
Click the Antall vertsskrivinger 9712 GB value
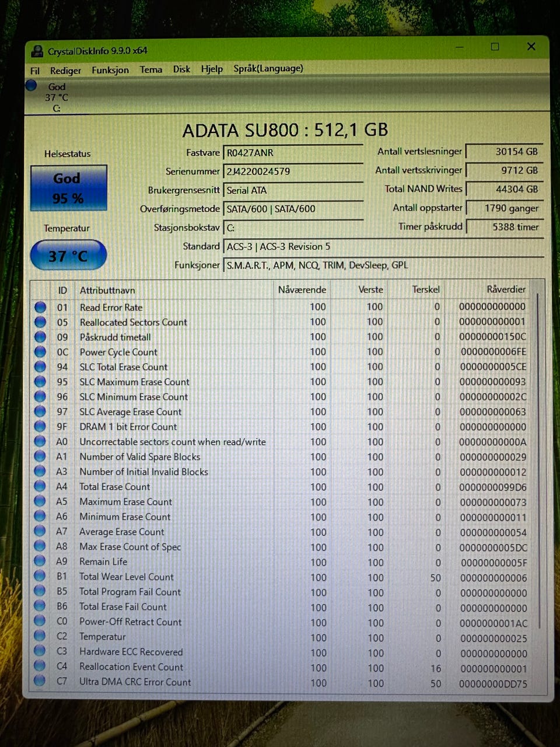(505, 170)
